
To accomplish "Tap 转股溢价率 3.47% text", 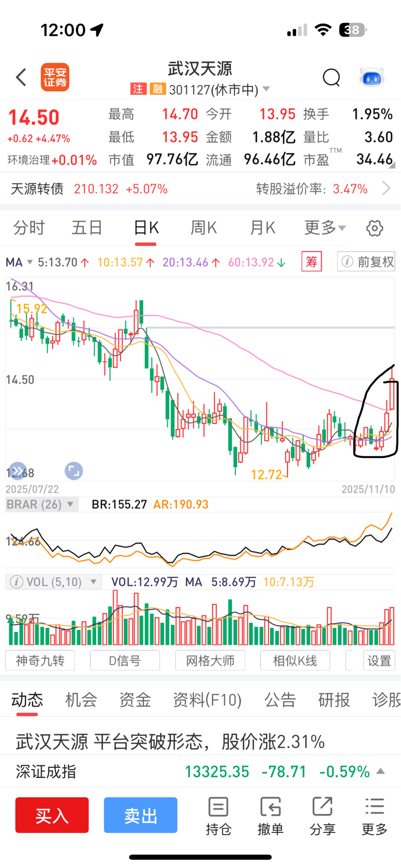I will [x=312, y=188].
